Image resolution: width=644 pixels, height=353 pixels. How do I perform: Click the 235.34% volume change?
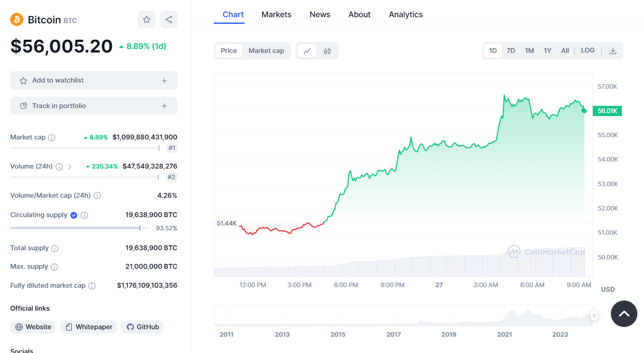point(102,166)
